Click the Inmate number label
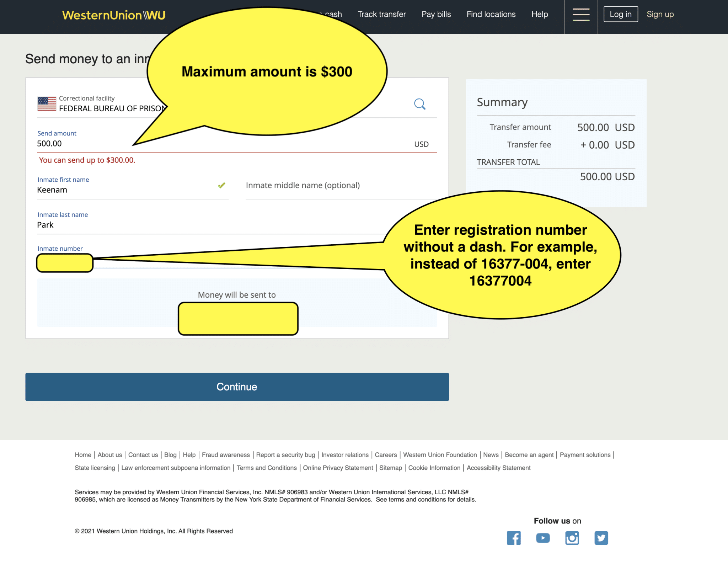The image size is (728, 575). point(60,249)
